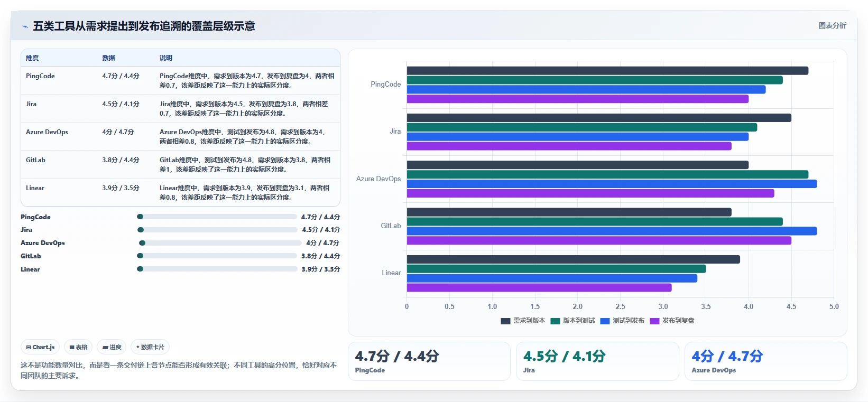Click the Linear axis label in chart

point(391,273)
